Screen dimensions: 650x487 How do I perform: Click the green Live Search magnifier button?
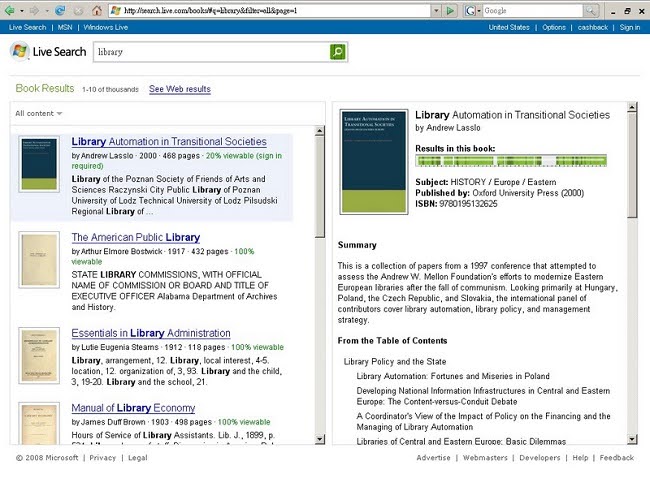[x=338, y=51]
